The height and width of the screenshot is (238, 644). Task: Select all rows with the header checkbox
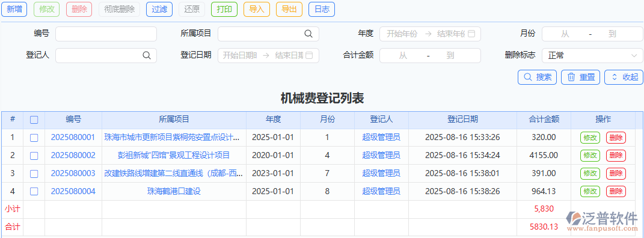tap(34, 120)
